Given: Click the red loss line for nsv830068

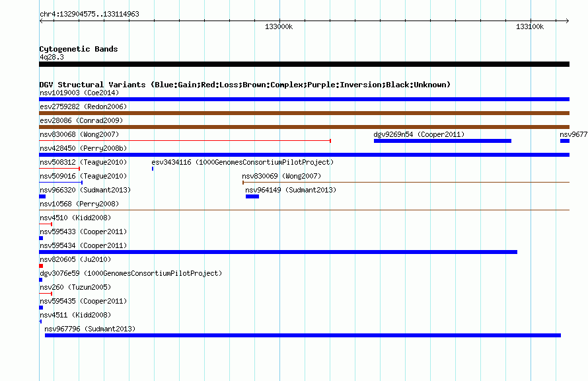Looking at the screenshot, I should point(185,141).
